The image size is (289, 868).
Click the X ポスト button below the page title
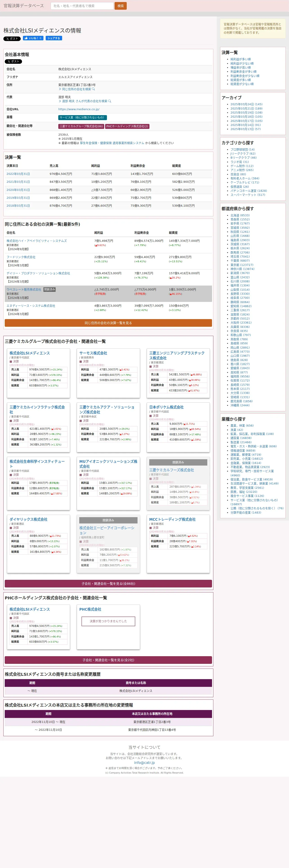click(12, 39)
